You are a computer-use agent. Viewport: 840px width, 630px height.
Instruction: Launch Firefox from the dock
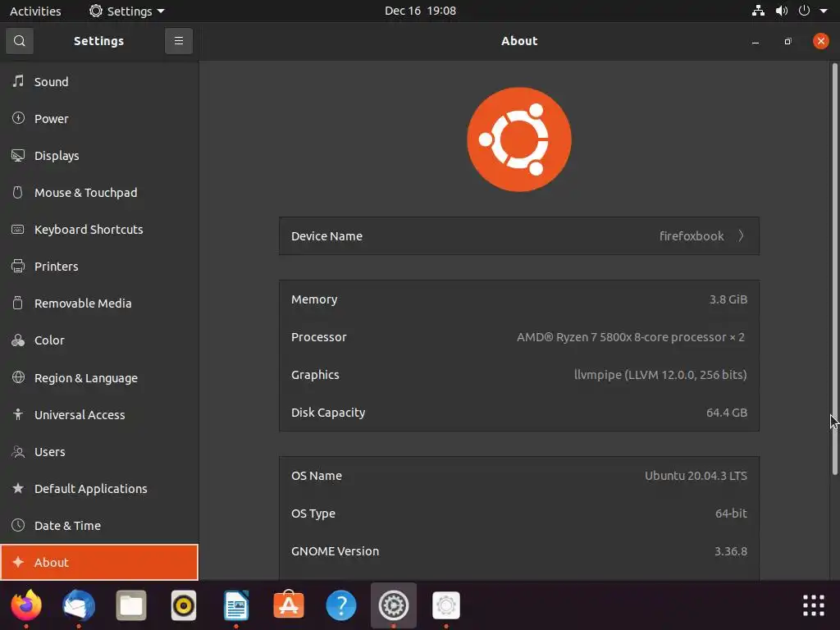point(25,605)
